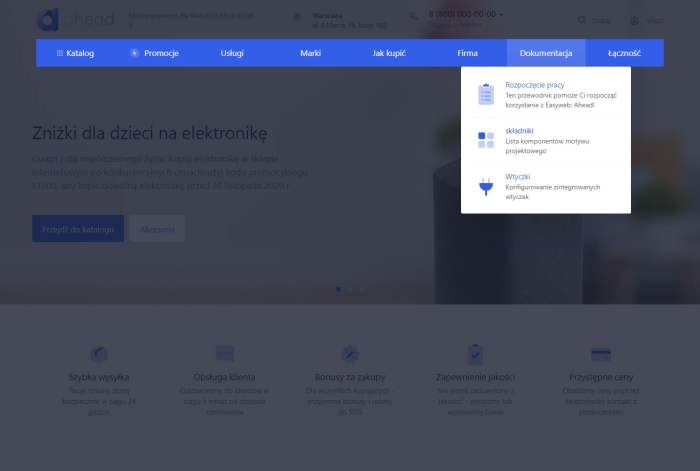
Task: Click the składniki grid components icon
Action: (x=486, y=140)
